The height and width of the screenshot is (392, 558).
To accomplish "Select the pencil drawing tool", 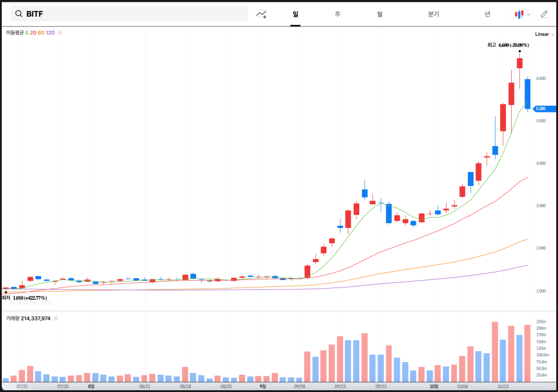I will point(544,14).
